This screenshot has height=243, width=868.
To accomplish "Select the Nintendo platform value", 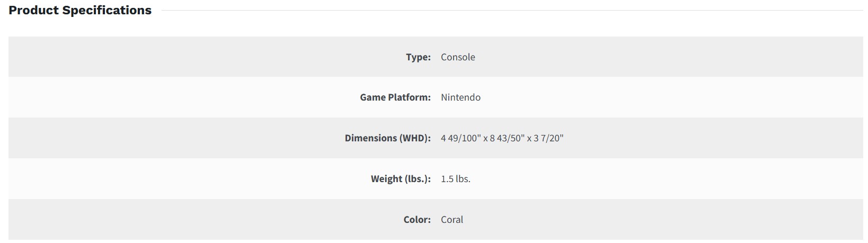I will (460, 97).
